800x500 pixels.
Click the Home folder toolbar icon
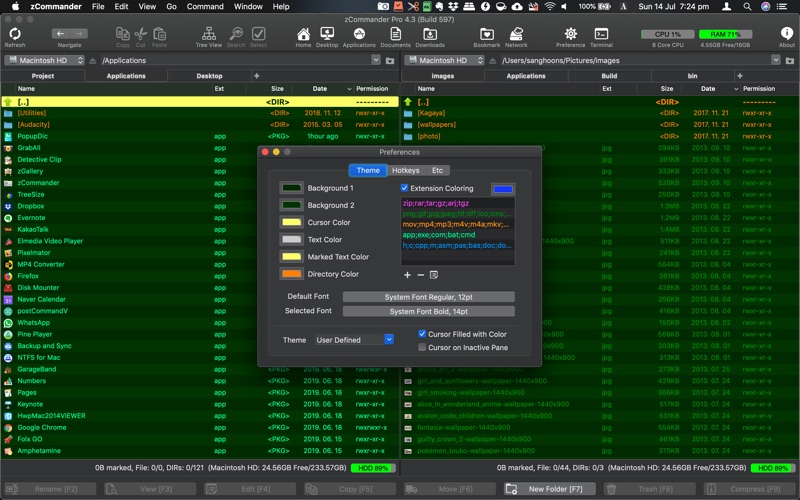303,35
